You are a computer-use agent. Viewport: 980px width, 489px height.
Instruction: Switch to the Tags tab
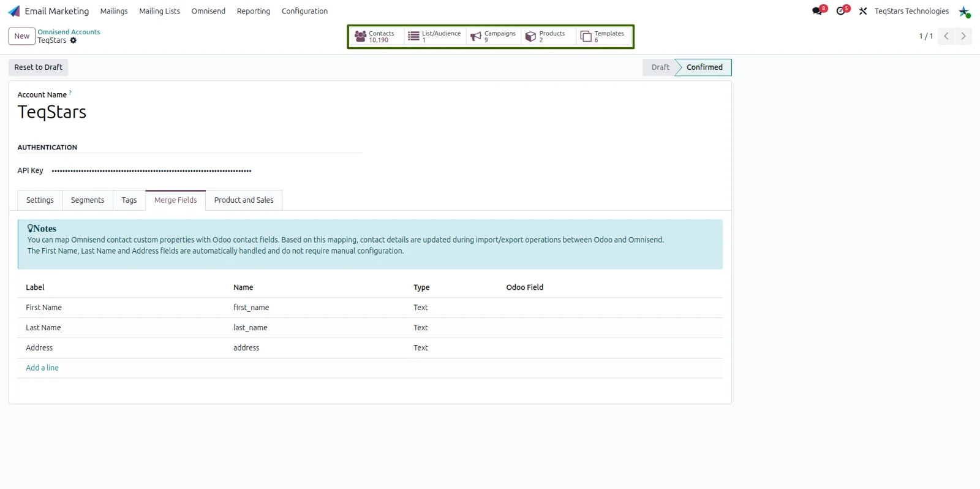(129, 200)
